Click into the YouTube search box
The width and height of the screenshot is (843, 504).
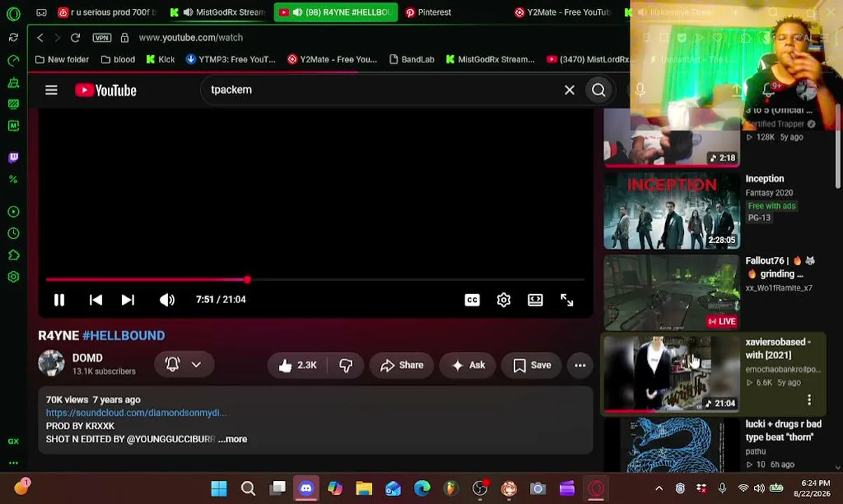[x=382, y=90]
